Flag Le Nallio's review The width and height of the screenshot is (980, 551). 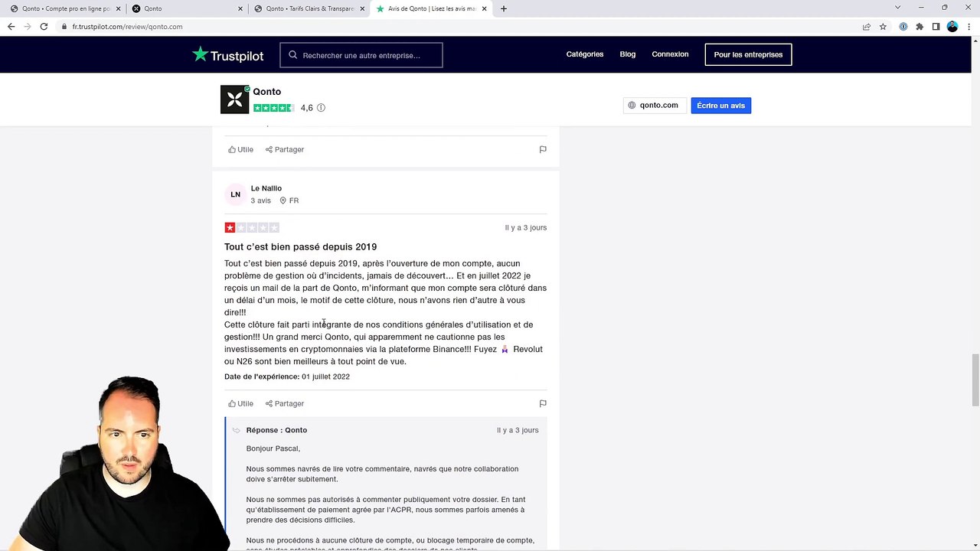[x=543, y=403]
